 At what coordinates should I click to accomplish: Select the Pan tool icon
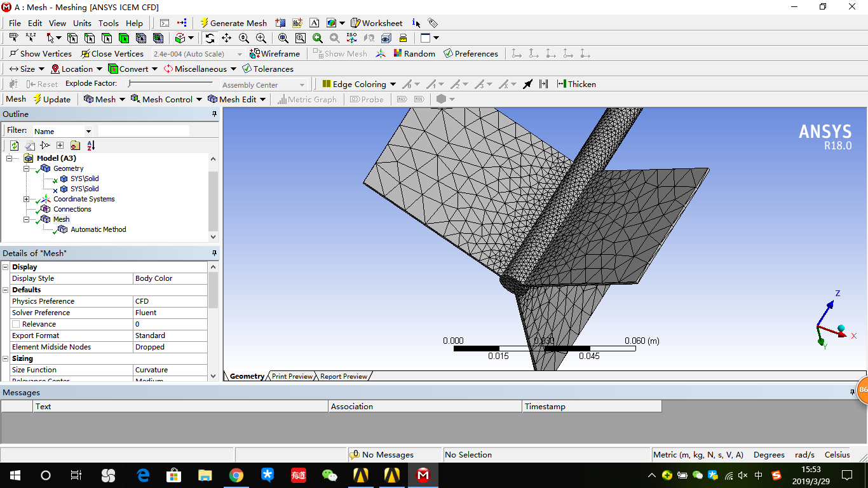[226, 38]
